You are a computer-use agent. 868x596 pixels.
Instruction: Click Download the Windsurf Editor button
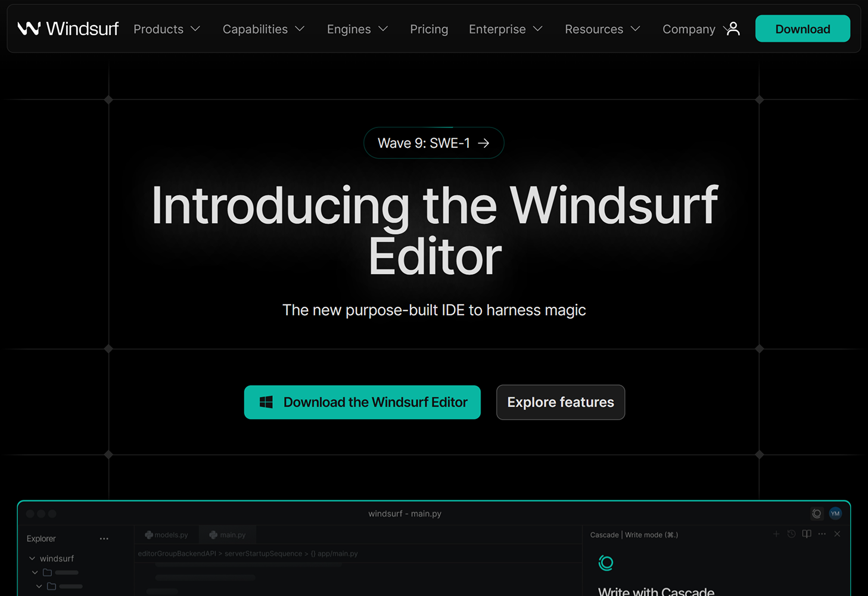pyautogui.click(x=362, y=402)
